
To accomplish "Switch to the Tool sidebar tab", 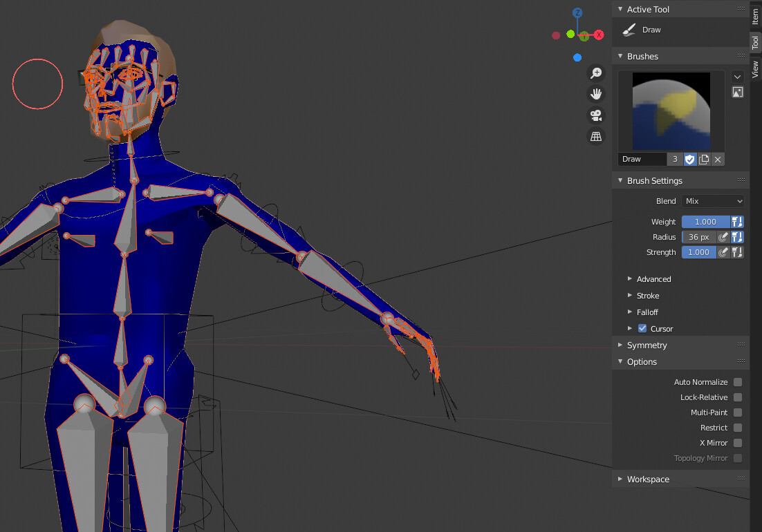I will [755, 43].
